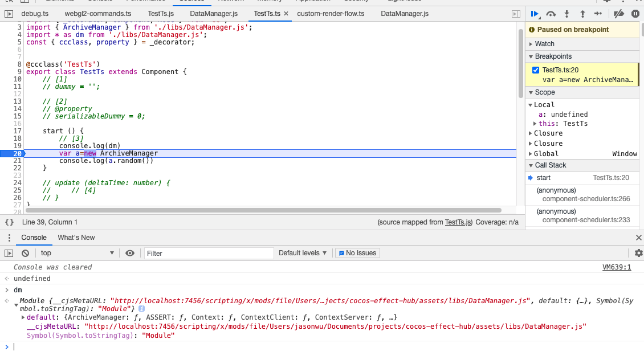Screen dimensions: 644x351
Task: Uncheck the TestTs.ts:20 breakpoint checkbox
Action: (536, 70)
